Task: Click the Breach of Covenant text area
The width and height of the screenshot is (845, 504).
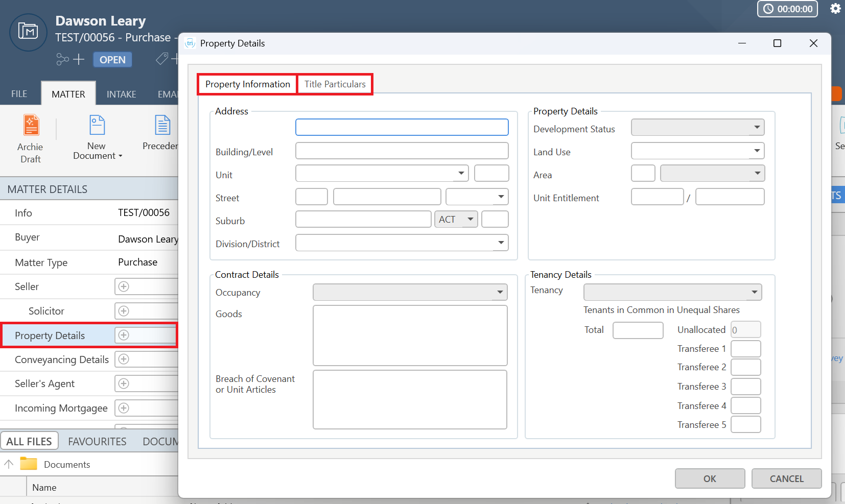Action: tap(410, 400)
